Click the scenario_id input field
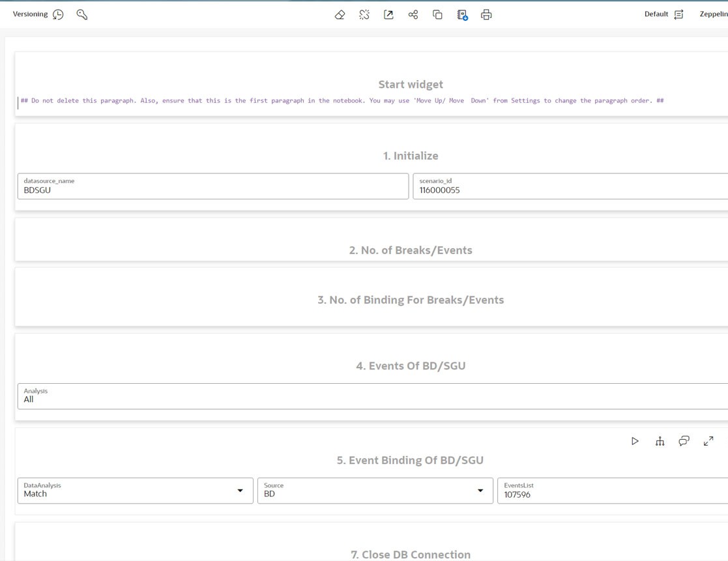The image size is (728, 561). click(571, 186)
